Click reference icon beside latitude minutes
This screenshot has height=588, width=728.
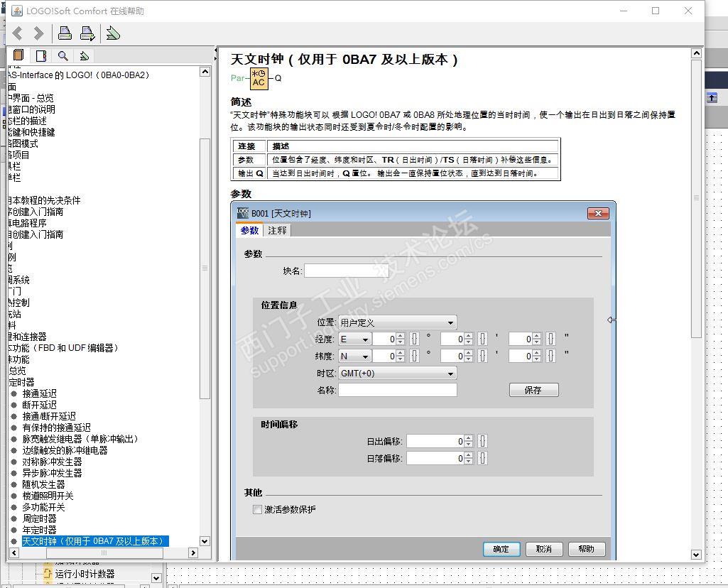(x=482, y=356)
